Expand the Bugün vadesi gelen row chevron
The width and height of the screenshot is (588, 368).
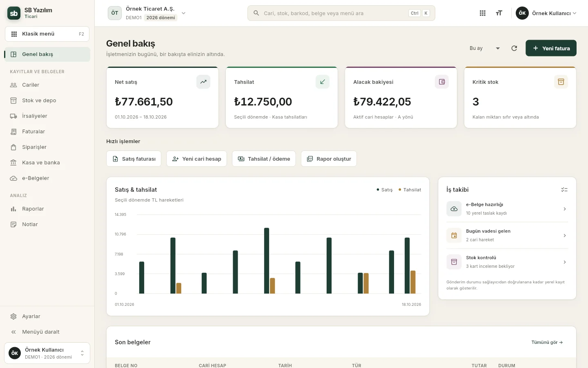click(x=565, y=236)
